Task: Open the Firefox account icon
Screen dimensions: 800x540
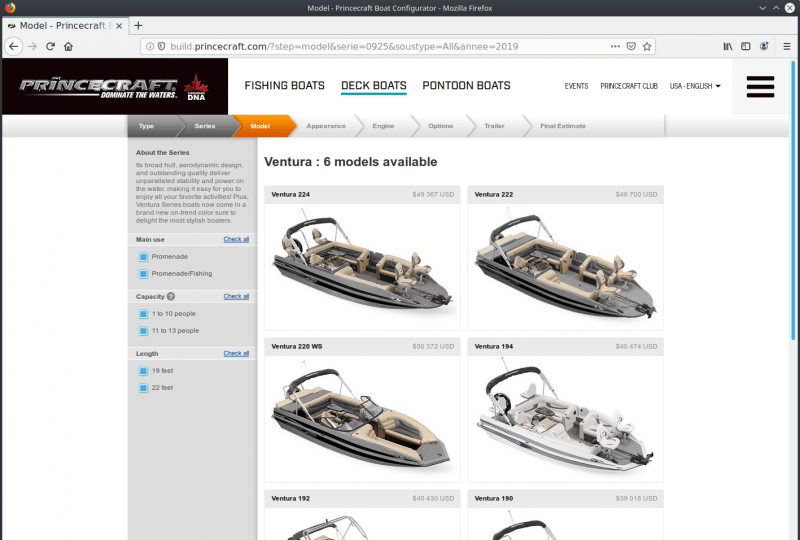Action: point(764,46)
